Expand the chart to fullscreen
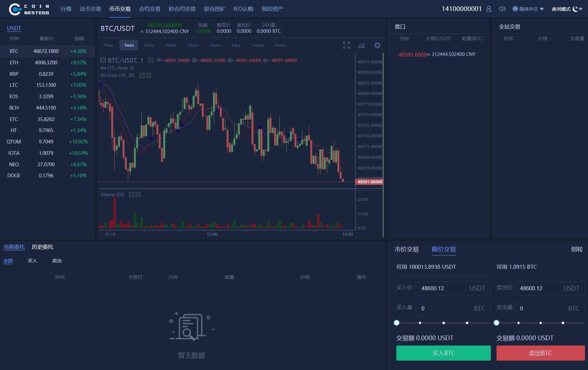The height and width of the screenshot is (370, 588). coord(346,45)
